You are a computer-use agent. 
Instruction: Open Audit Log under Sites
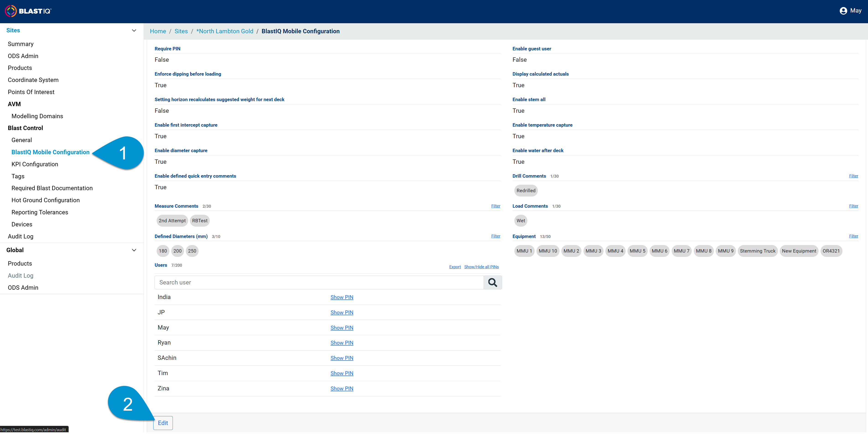21,236
